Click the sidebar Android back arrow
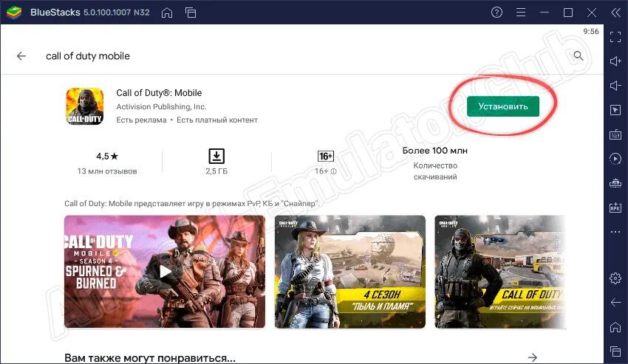Image resolution: width=628 pixels, height=364 pixels. pyautogui.click(x=615, y=302)
